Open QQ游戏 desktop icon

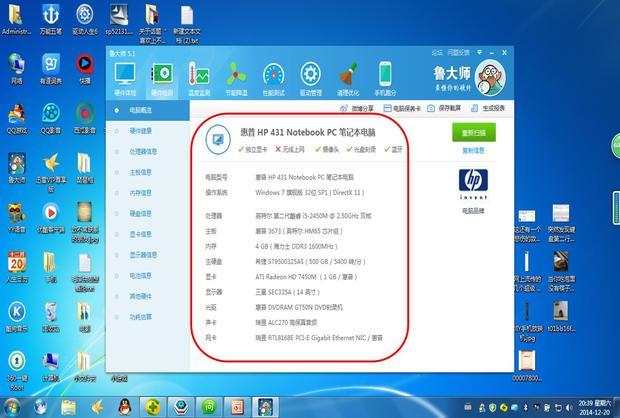17,119
